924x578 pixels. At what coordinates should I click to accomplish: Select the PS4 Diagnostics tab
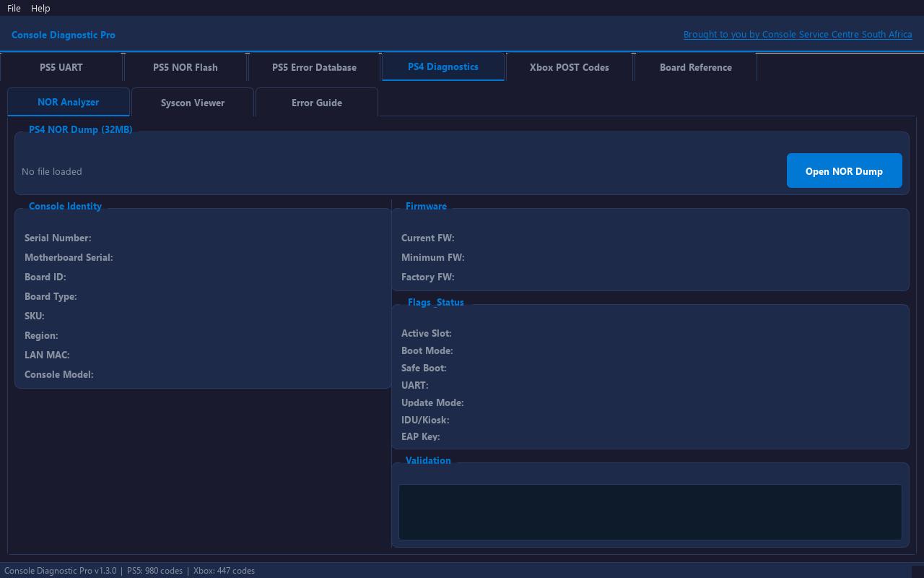pos(443,66)
